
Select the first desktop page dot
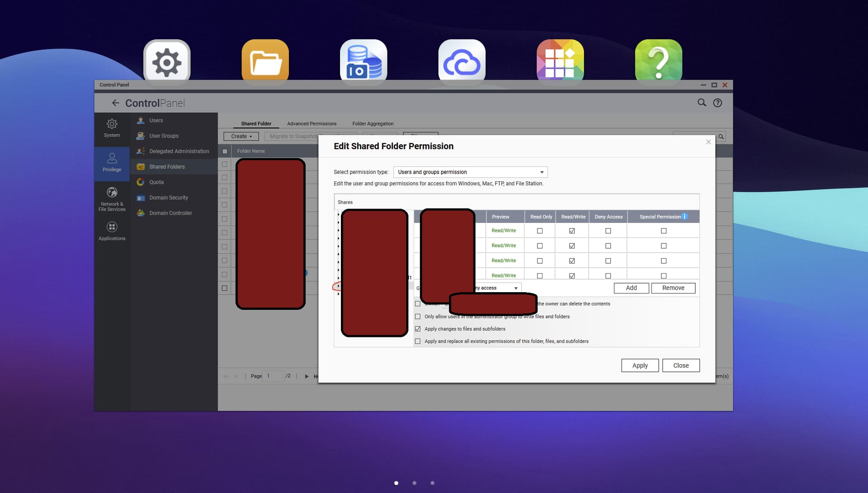pos(396,483)
